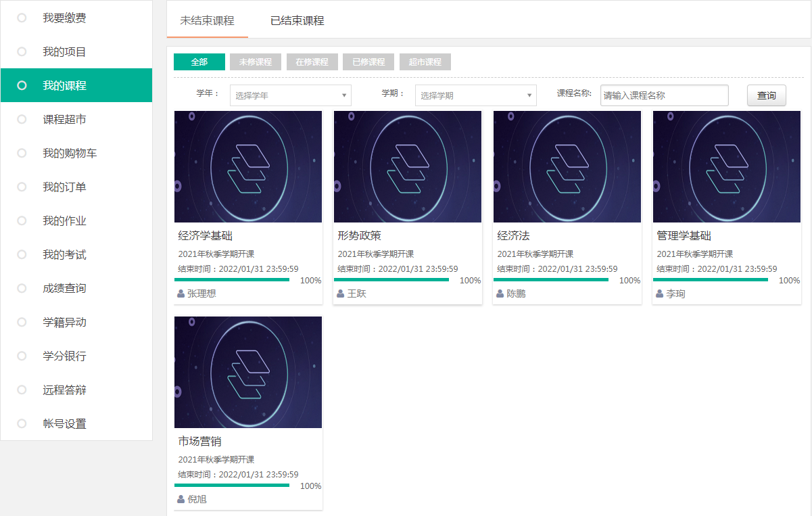The width and height of the screenshot is (812, 516).
Task: Click teacher name 倪旭
Action: 197,499
